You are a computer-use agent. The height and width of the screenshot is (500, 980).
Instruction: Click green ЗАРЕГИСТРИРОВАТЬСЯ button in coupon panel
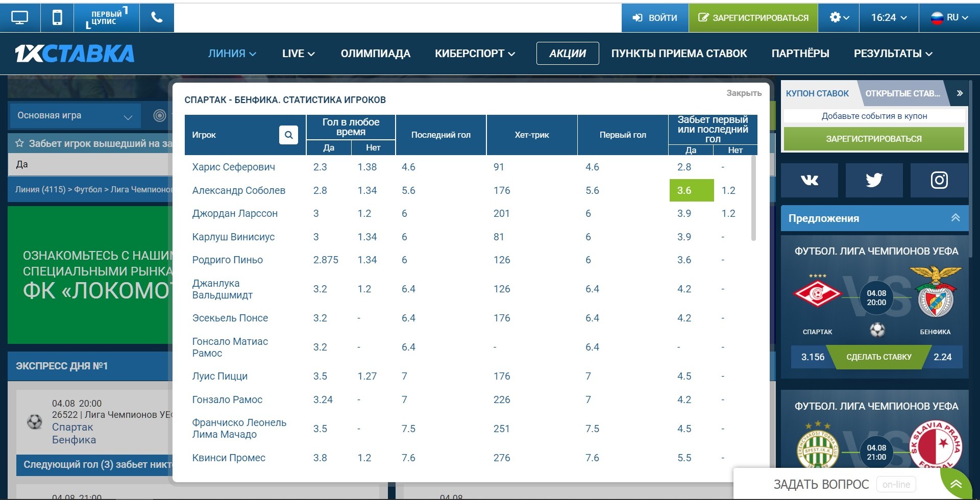(x=874, y=139)
